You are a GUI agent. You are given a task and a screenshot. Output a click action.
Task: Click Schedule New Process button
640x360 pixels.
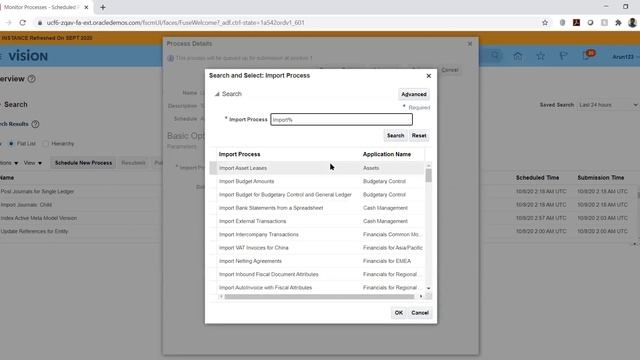tap(83, 163)
